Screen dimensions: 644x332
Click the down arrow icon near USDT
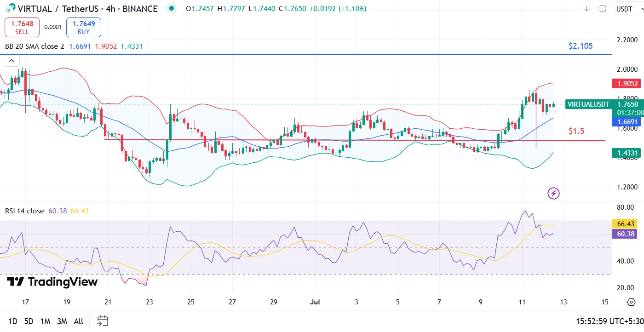[x=586, y=9]
